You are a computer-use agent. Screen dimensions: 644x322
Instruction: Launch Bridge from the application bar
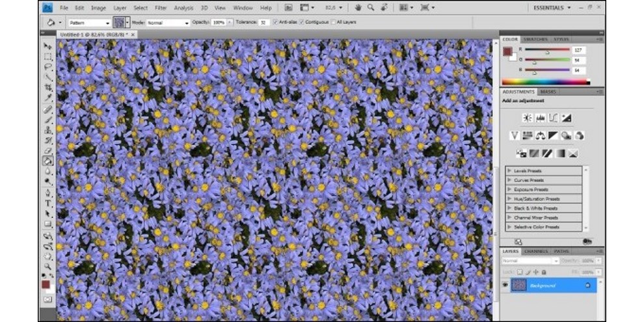(x=289, y=8)
